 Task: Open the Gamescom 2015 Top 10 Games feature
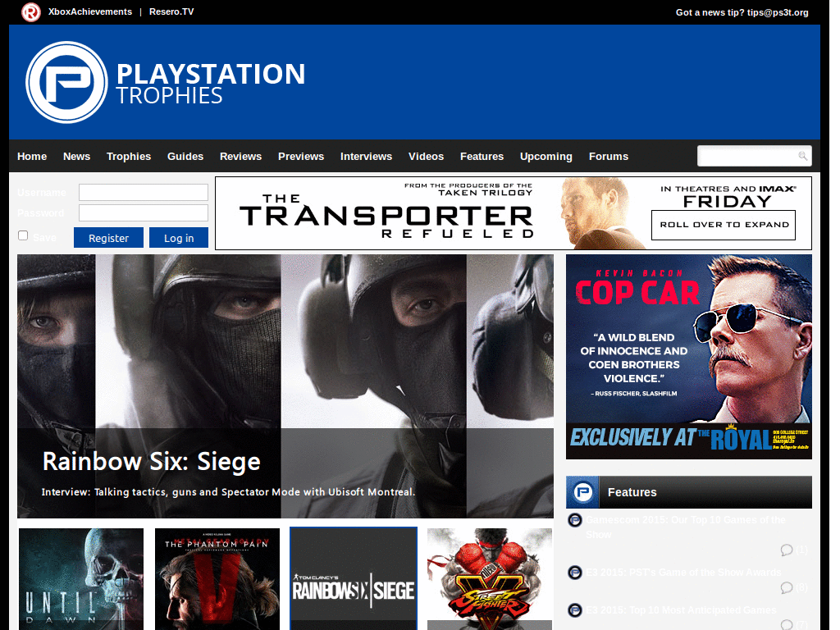[686, 527]
